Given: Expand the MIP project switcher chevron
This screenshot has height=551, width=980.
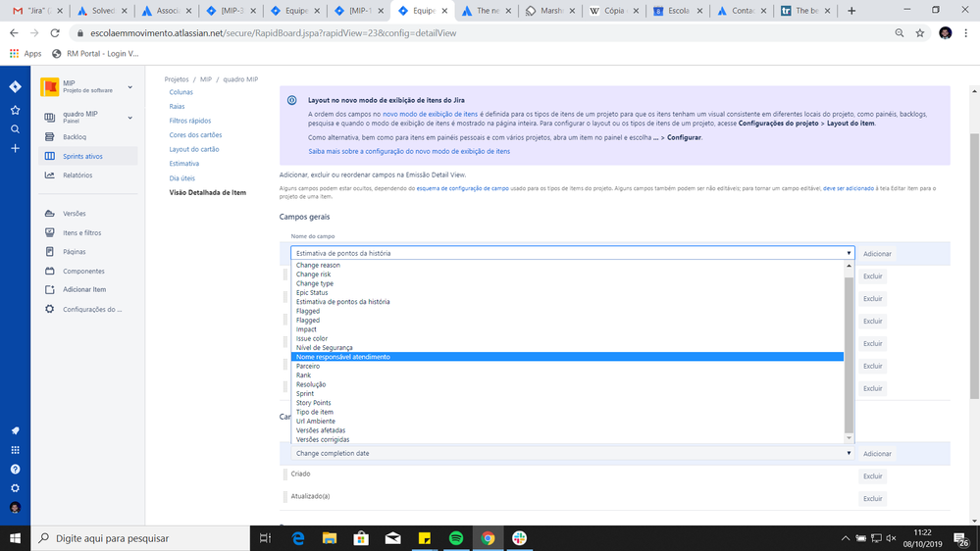Looking at the screenshot, I should coord(130,87).
